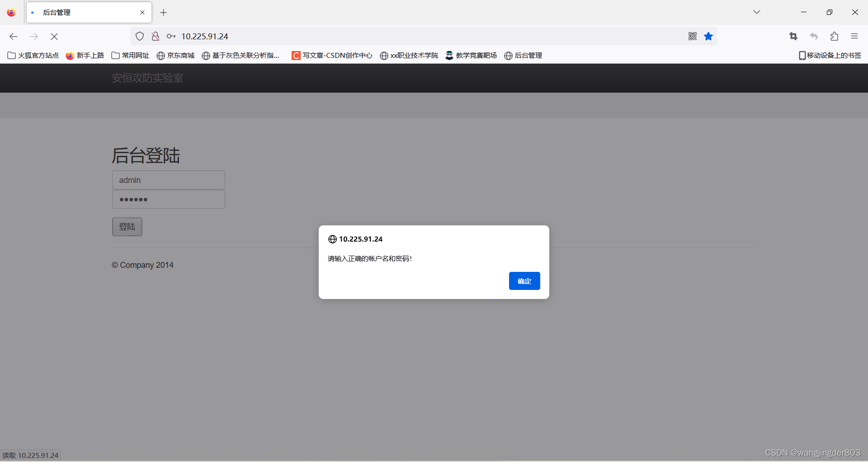Open the 后台管理 bookmark in bookmarks bar
This screenshot has height=462, width=868.
[523, 56]
